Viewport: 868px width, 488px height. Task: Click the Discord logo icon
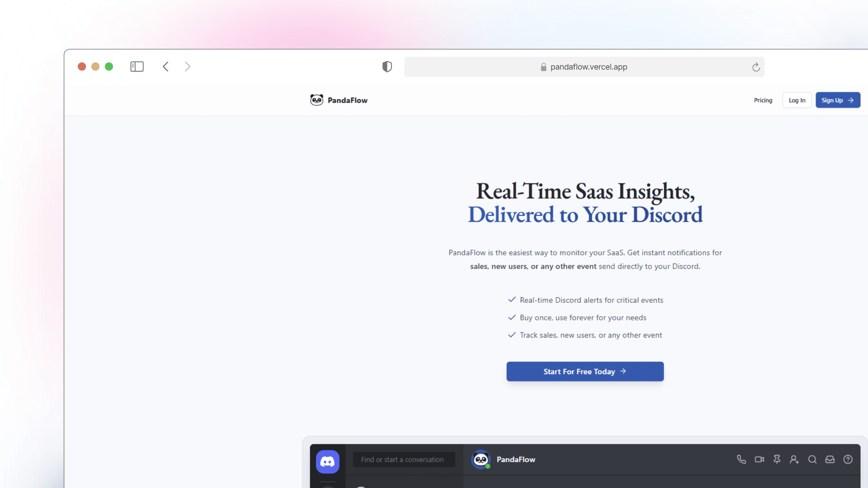point(327,461)
